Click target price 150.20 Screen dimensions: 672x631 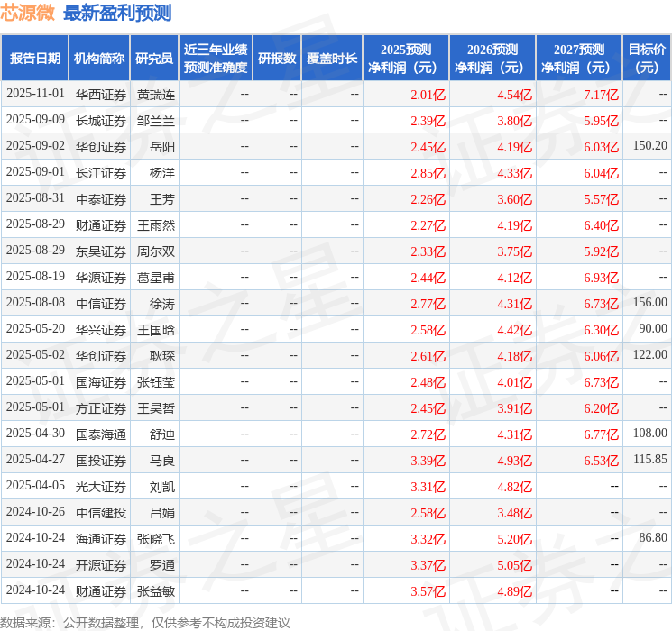point(649,146)
